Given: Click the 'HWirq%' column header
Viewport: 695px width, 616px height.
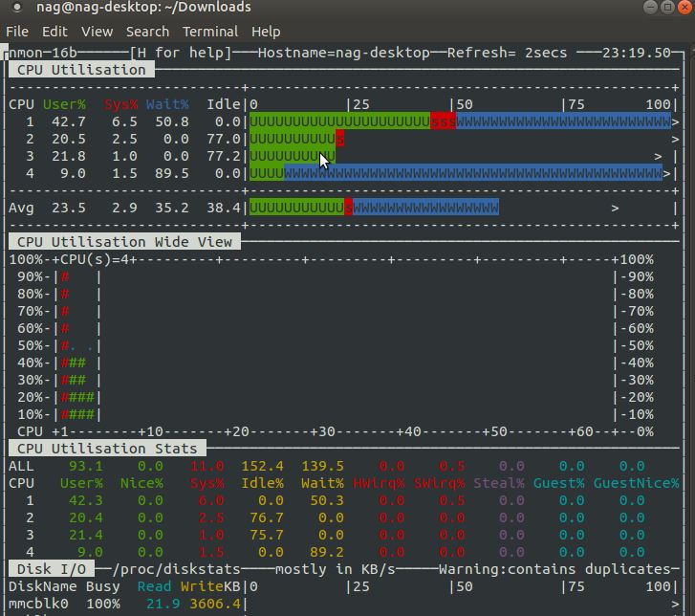Looking at the screenshot, I should pyautogui.click(x=378, y=483).
